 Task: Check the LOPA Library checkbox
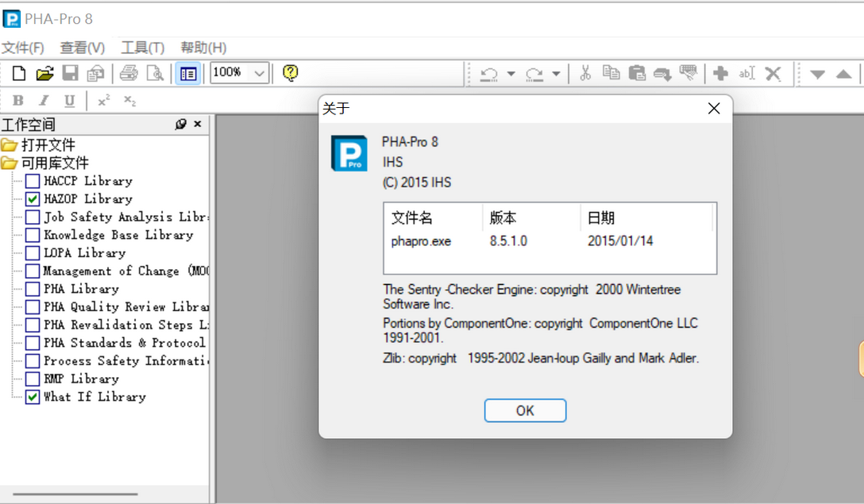pyautogui.click(x=33, y=253)
